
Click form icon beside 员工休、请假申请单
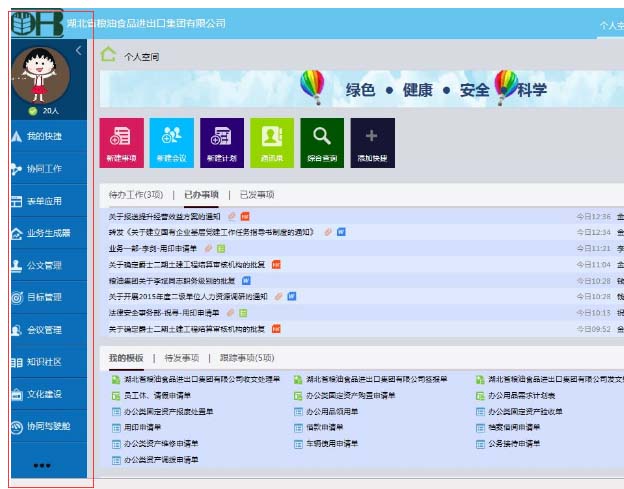(116, 395)
